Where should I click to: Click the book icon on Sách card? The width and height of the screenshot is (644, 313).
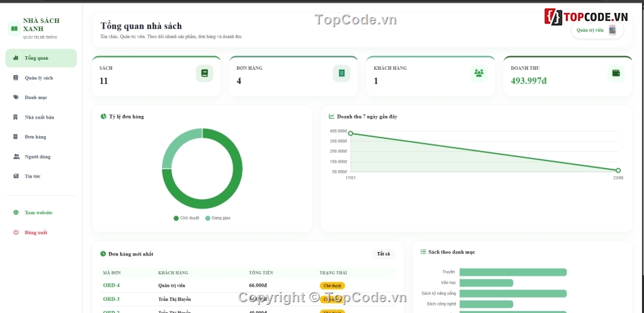(205, 73)
